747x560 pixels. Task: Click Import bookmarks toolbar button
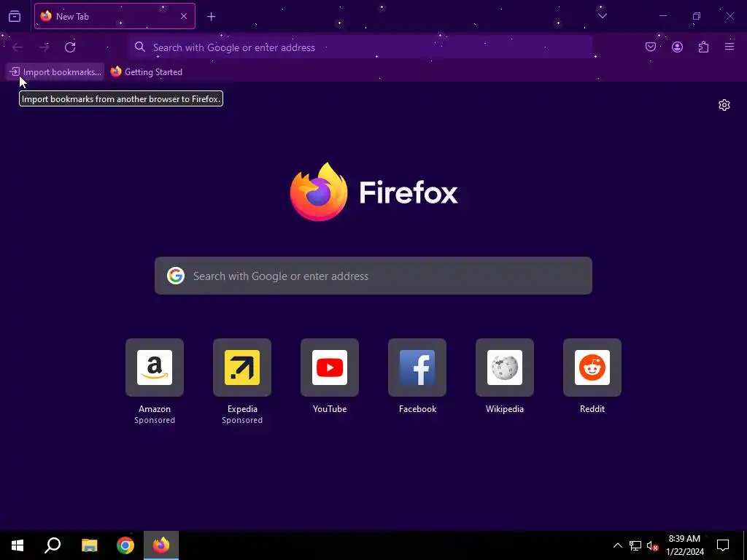pyautogui.click(x=55, y=72)
